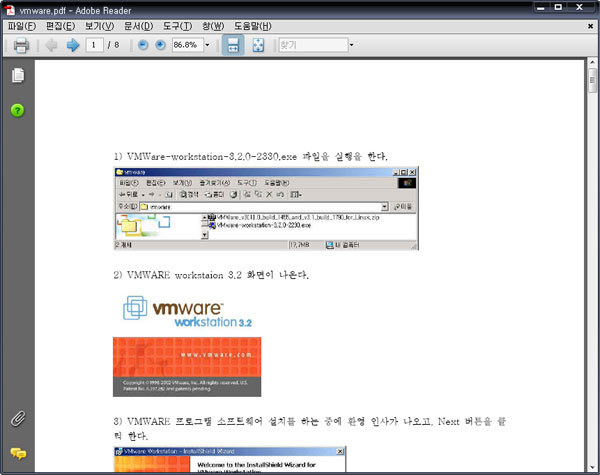Close the Adobe Reader window
Viewport: 600px width, 475px height.
(580, 7)
